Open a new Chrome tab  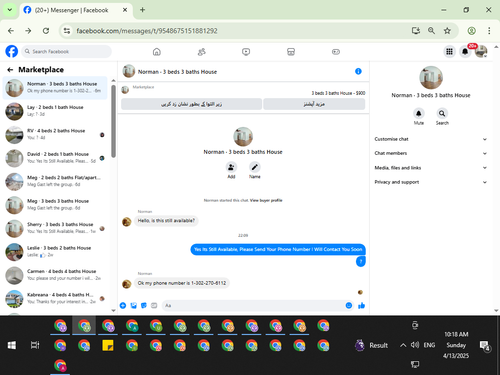142,10
